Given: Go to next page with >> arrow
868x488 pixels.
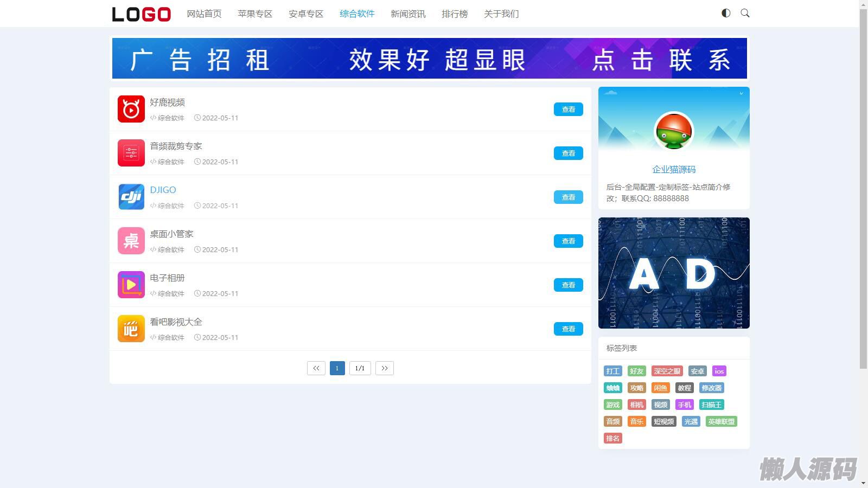Looking at the screenshot, I should point(384,368).
